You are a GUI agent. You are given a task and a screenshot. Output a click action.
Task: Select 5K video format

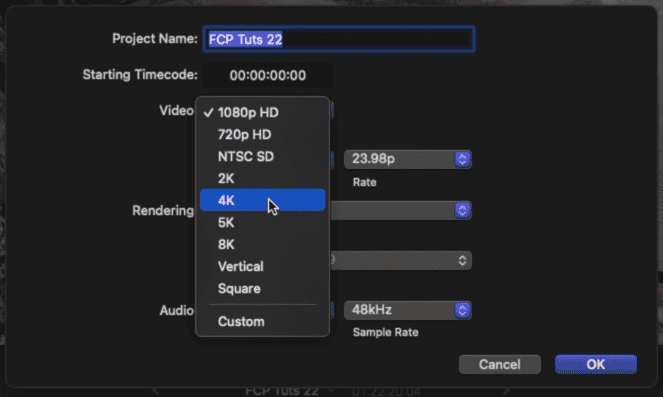pos(262,222)
